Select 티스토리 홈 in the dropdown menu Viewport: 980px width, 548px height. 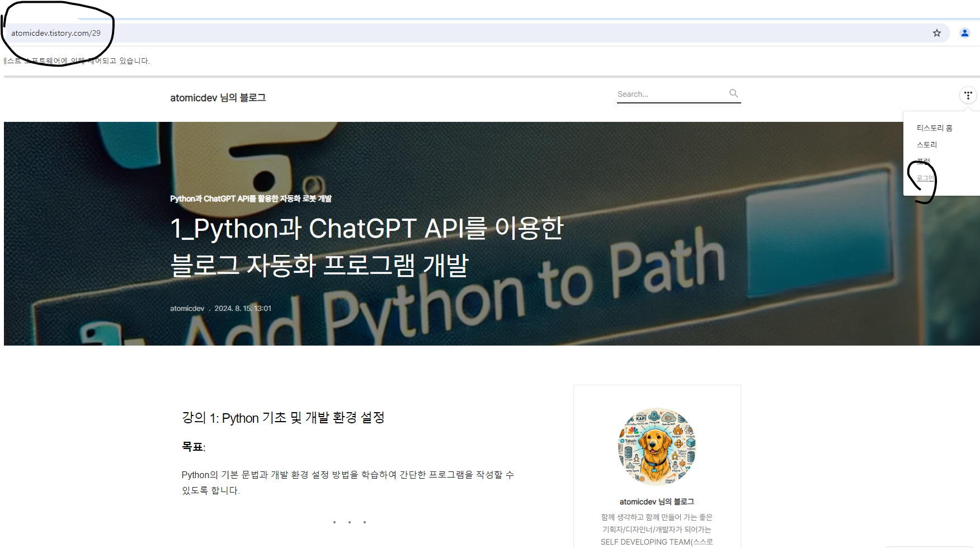point(934,128)
